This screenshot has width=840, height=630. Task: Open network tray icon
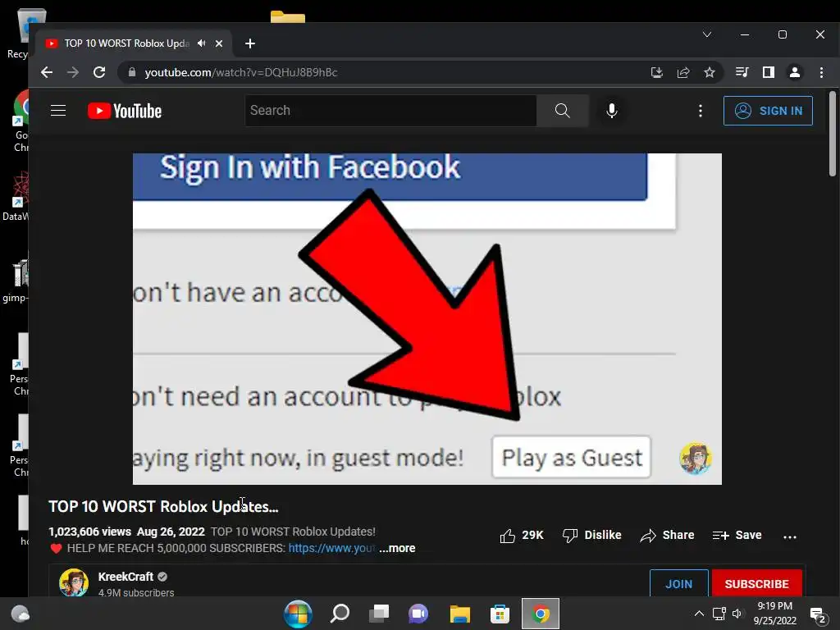click(719, 614)
